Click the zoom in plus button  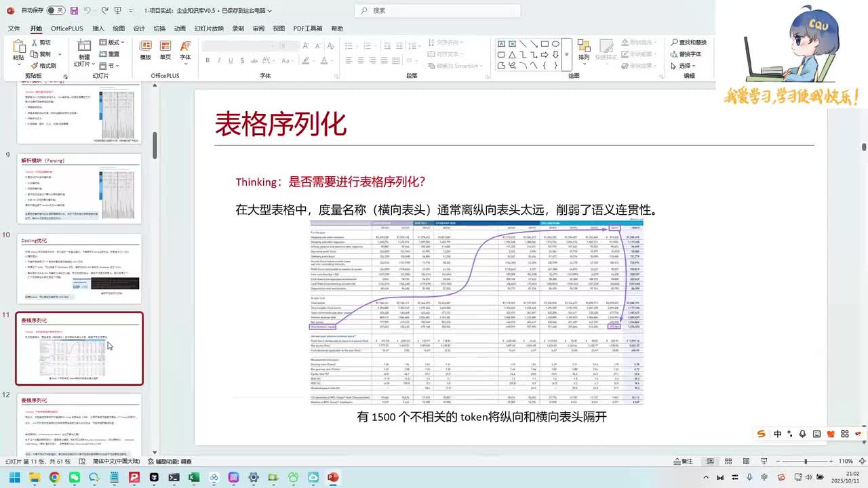click(x=832, y=462)
